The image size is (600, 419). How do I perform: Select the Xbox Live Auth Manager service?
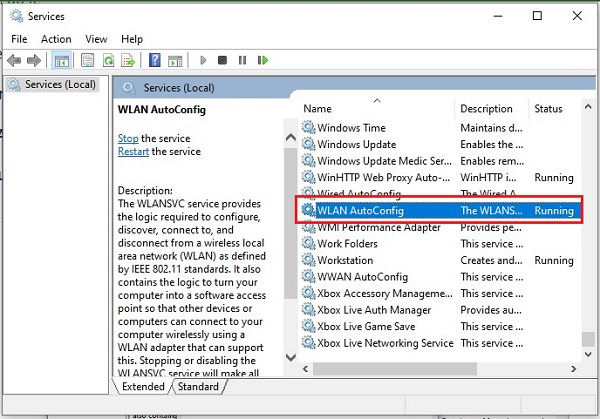440,310
